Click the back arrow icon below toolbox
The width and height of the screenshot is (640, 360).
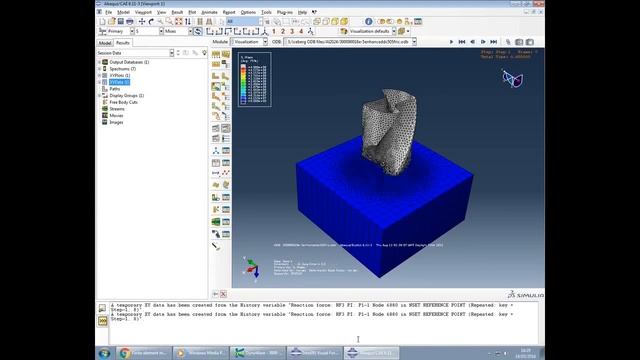[216, 294]
